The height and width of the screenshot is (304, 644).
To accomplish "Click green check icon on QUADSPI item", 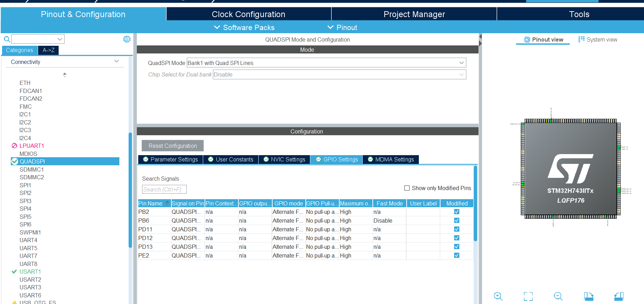I will [x=15, y=161].
